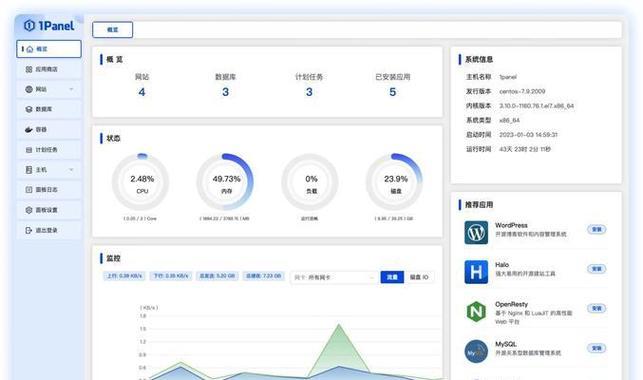Image resolution: width=643 pixels, height=380 pixels.
Task: Click the MySQL app icon
Action: (x=476, y=351)
